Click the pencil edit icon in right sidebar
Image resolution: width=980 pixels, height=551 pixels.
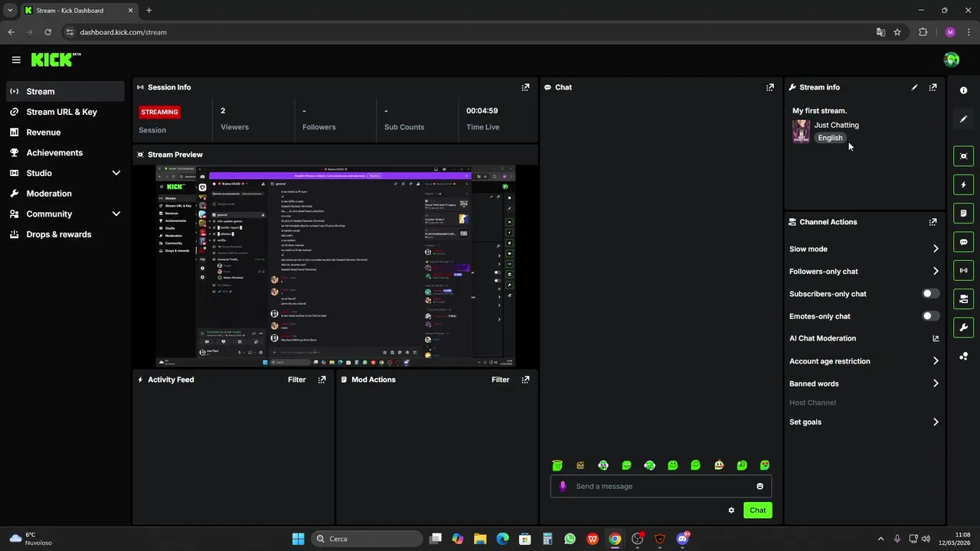point(964,119)
